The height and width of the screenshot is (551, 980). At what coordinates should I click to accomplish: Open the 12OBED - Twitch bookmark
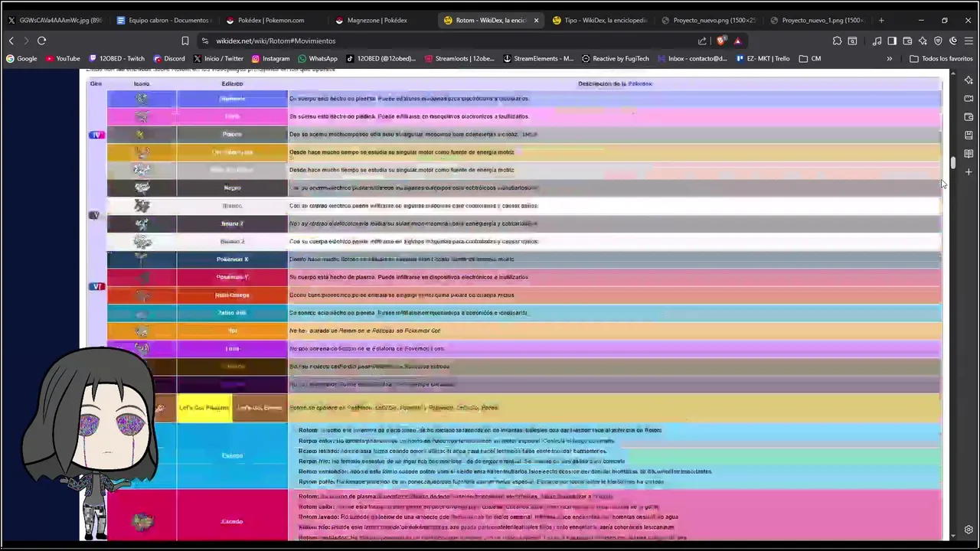(x=116, y=58)
